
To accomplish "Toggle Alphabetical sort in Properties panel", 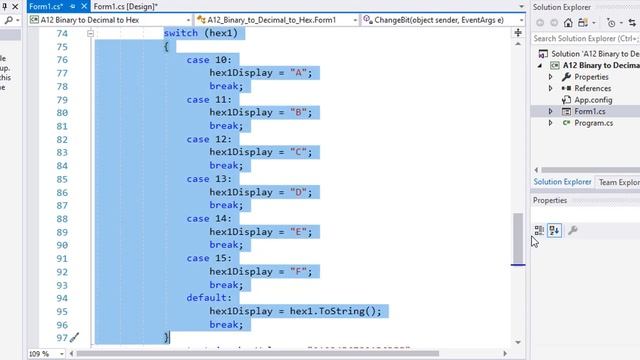I will point(554,231).
